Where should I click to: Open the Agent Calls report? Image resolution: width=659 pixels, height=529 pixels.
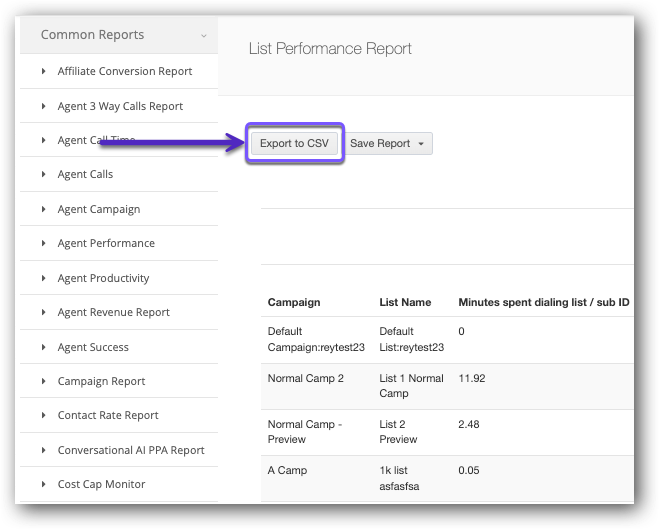click(x=85, y=174)
